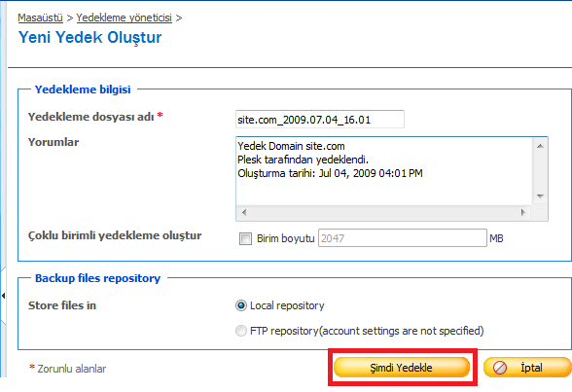Focus the Yedekleme dosyası adı field
This screenshot has height=392, width=572.
320,120
